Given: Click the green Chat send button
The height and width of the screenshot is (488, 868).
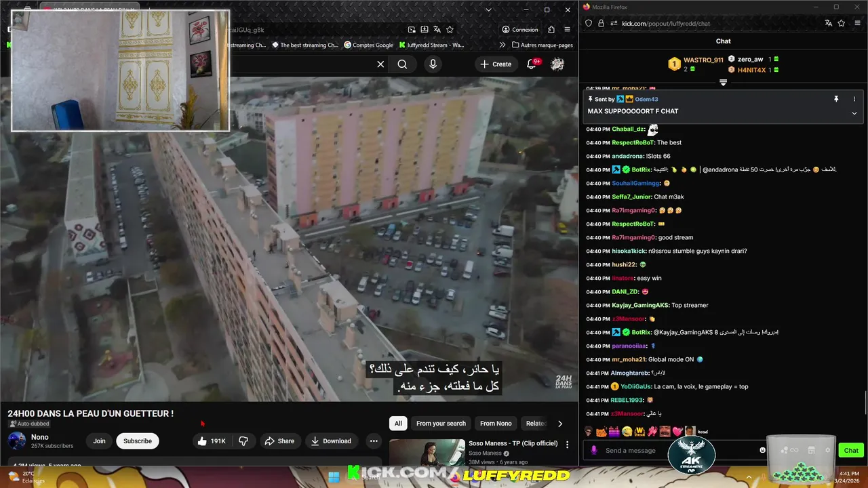Looking at the screenshot, I should [x=851, y=450].
